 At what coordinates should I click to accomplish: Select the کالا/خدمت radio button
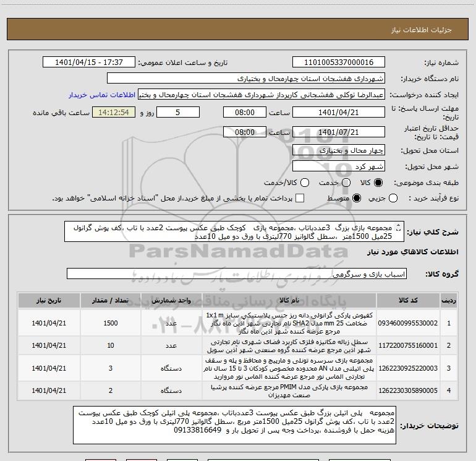[x=305, y=183]
